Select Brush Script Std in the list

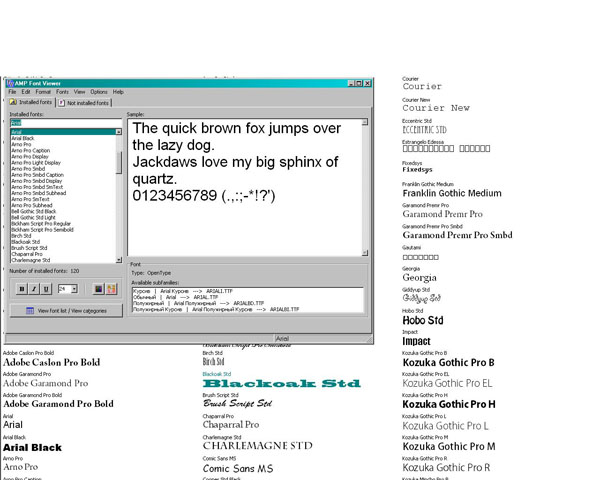[63, 248]
